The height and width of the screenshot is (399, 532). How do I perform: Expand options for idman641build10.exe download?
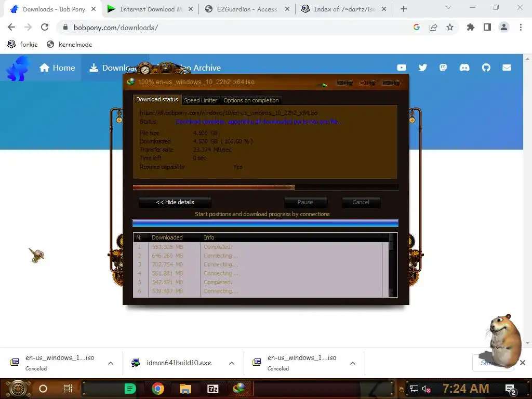tap(232, 363)
